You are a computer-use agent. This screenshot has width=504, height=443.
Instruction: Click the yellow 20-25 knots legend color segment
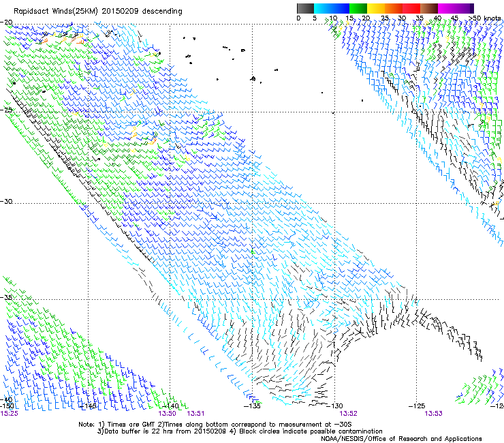coord(376,8)
